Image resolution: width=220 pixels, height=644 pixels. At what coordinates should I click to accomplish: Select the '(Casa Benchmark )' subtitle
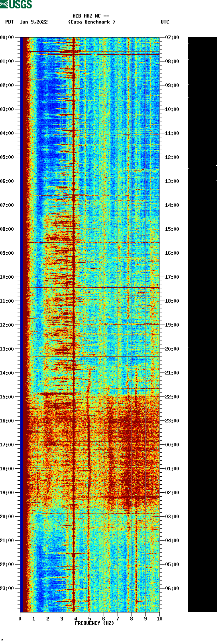coord(92,22)
